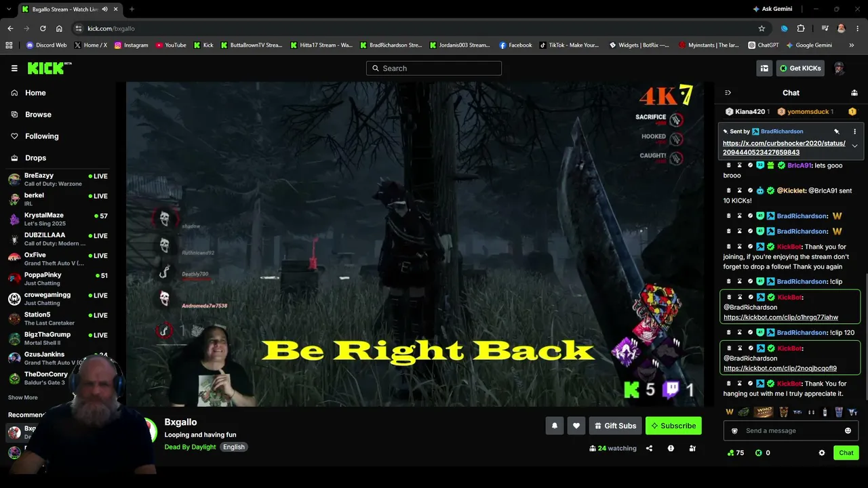Click BrIcA91 username in chat
This screenshot has width=868, height=488.
[799, 165]
